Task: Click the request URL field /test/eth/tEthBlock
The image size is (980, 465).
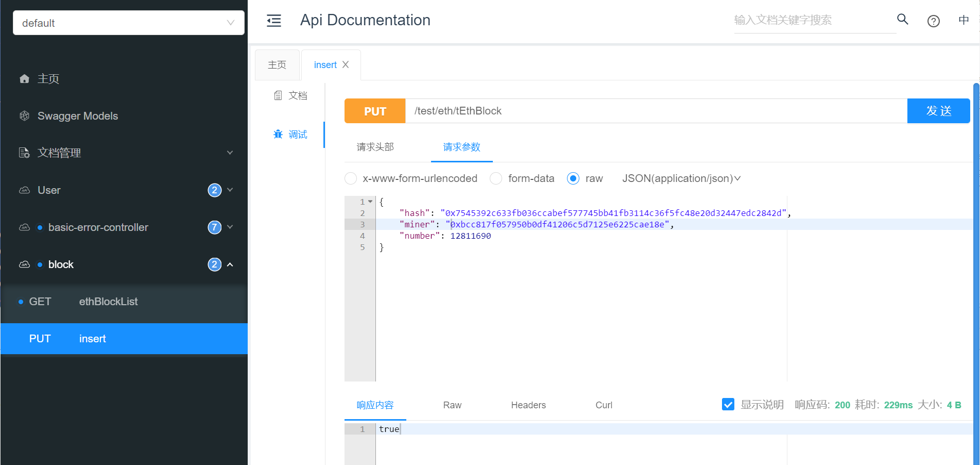Action: (657, 111)
